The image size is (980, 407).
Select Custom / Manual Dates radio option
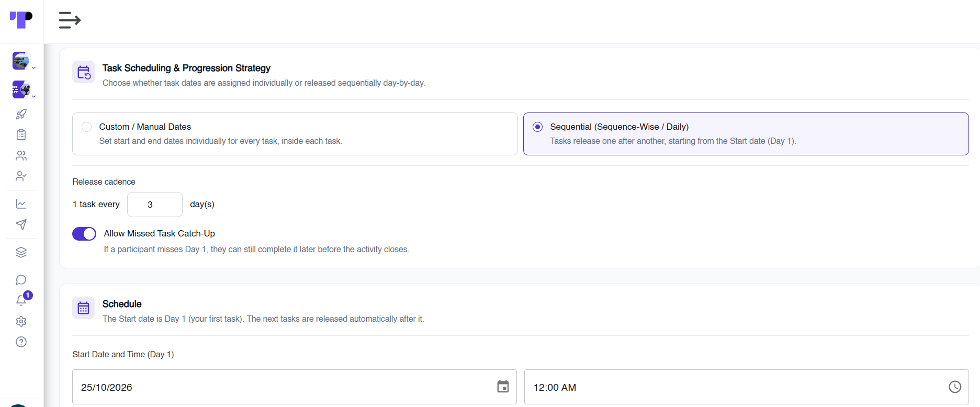pyautogui.click(x=87, y=127)
